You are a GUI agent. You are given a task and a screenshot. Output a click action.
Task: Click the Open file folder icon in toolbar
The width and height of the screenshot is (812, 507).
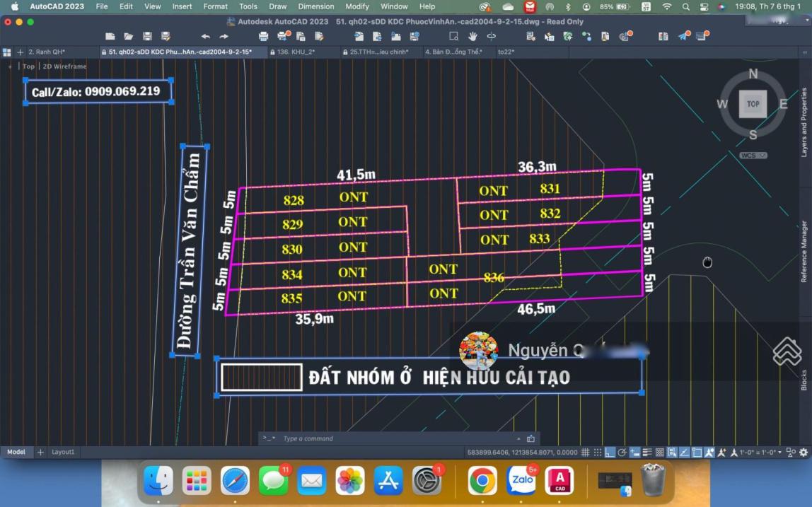[x=128, y=36]
